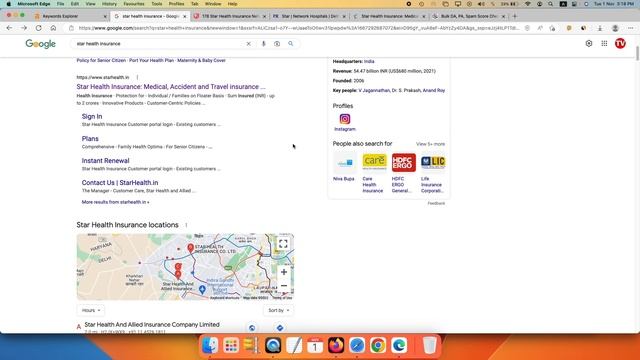Open the Niva Bupa related search
Viewport: 640px width, 360px height.
coord(344,167)
